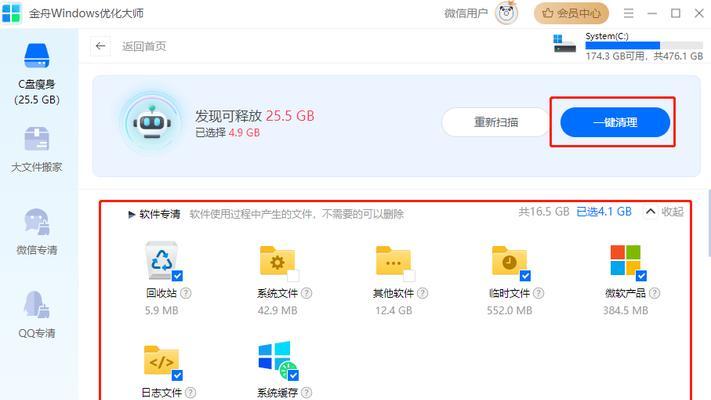Uncheck the 回收站 checkbox
The image size is (711, 400).
tap(177, 275)
